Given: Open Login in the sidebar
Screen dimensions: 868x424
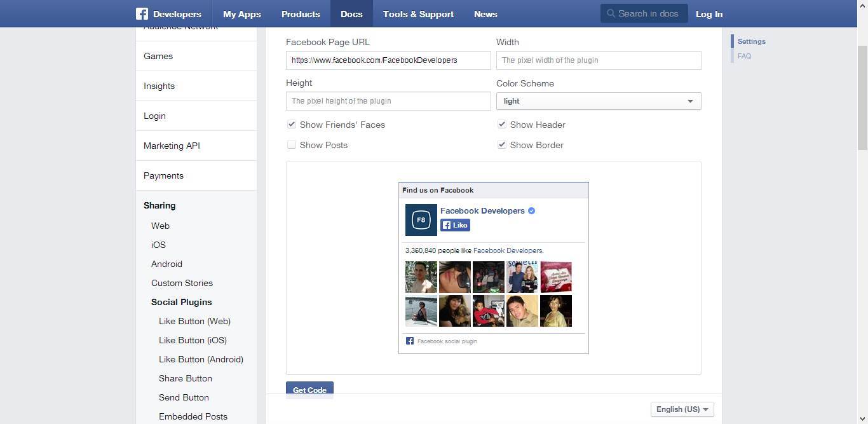Looking at the screenshot, I should [x=196, y=116].
